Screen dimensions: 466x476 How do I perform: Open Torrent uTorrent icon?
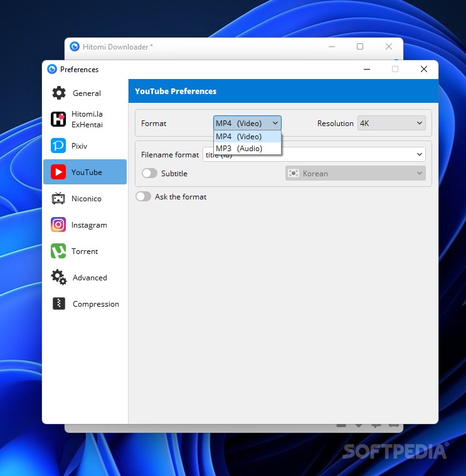58,251
